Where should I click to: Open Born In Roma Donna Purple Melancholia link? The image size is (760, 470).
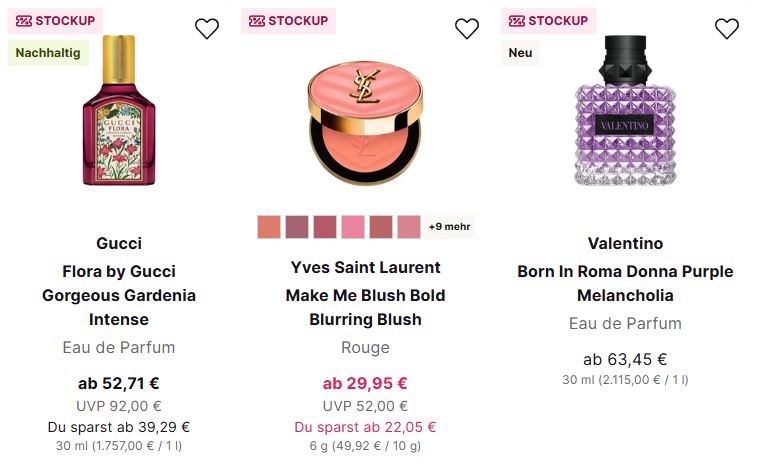click(625, 284)
